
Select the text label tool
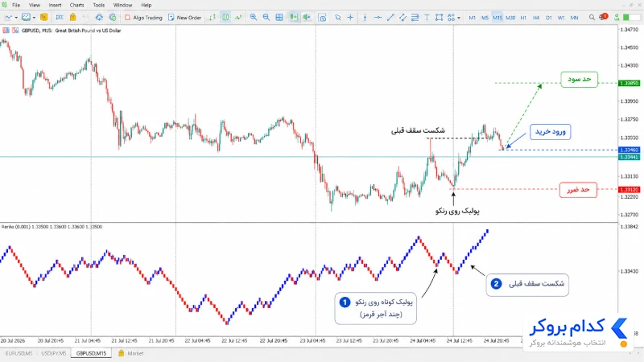click(427, 17)
